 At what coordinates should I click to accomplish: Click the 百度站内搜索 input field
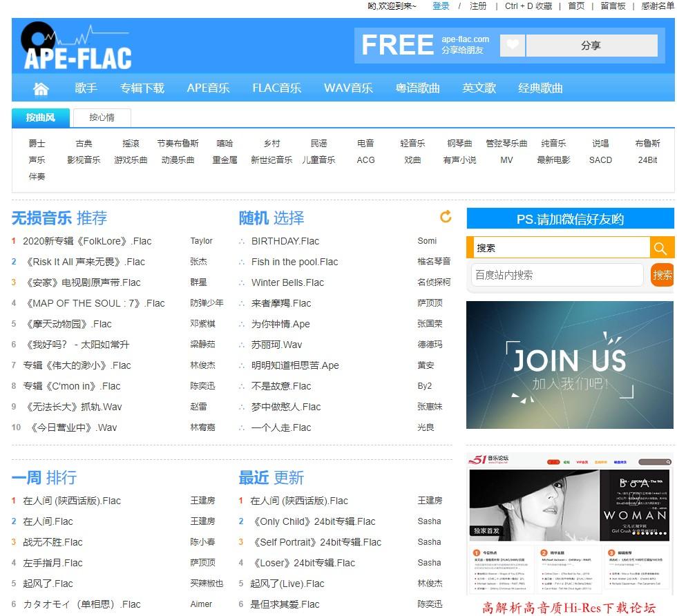557,275
